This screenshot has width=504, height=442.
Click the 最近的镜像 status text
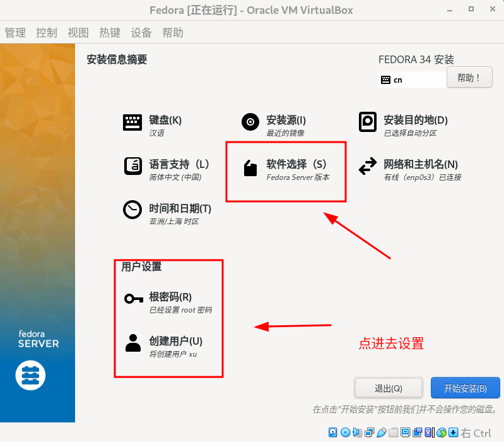(285, 133)
